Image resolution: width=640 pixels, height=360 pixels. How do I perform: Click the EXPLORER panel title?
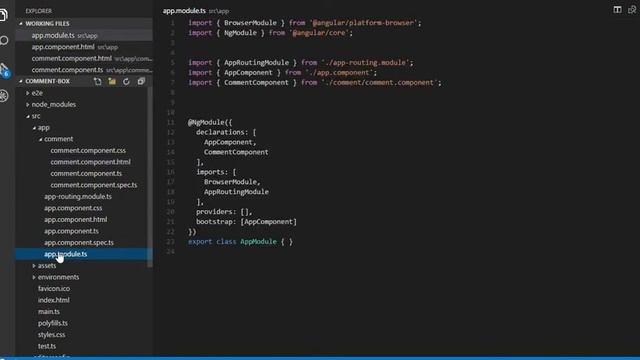point(39,11)
